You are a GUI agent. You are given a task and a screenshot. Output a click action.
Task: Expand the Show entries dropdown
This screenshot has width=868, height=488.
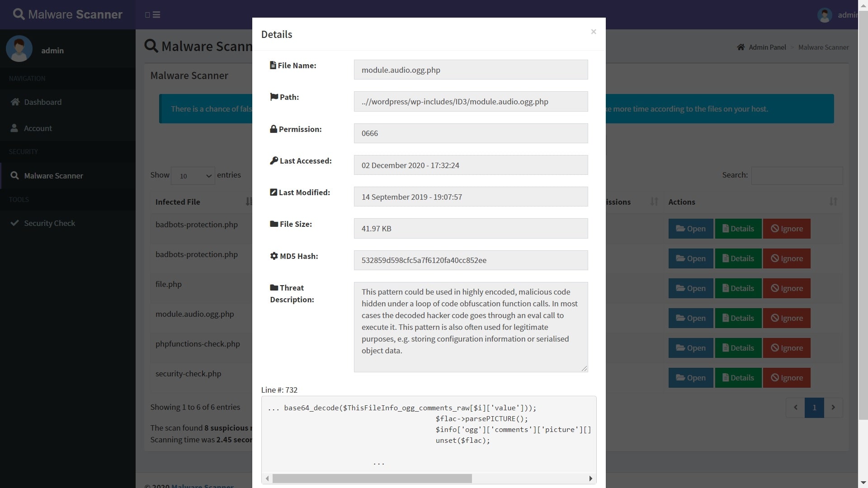coord(193,176)
